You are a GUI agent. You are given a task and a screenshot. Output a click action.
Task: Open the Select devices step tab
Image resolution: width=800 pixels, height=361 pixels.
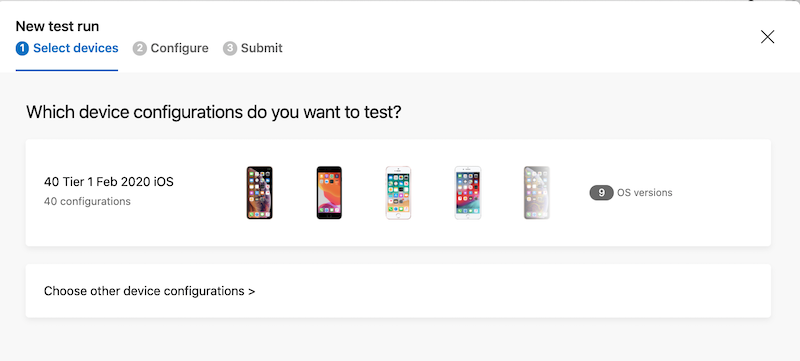click(67, 48)
